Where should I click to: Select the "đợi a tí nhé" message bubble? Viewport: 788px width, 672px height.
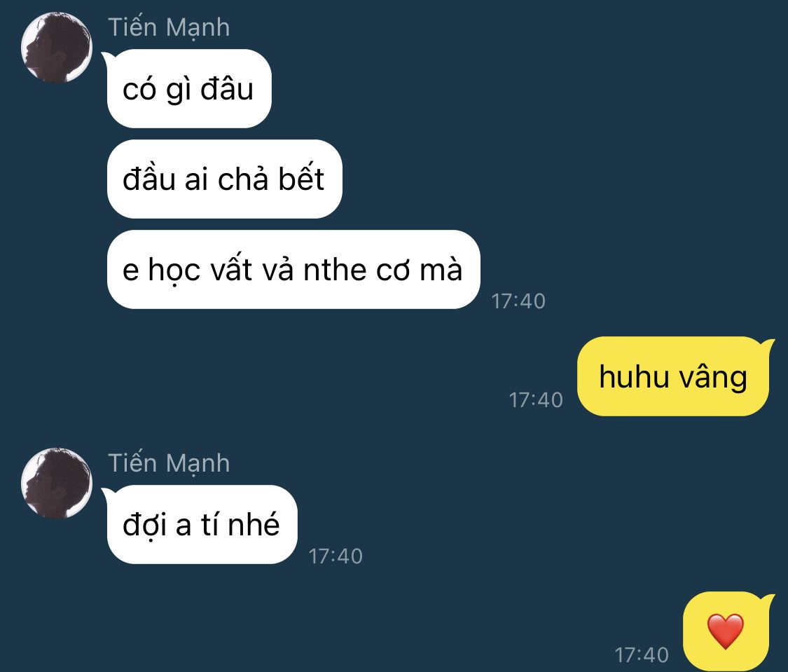click(202, 524)
